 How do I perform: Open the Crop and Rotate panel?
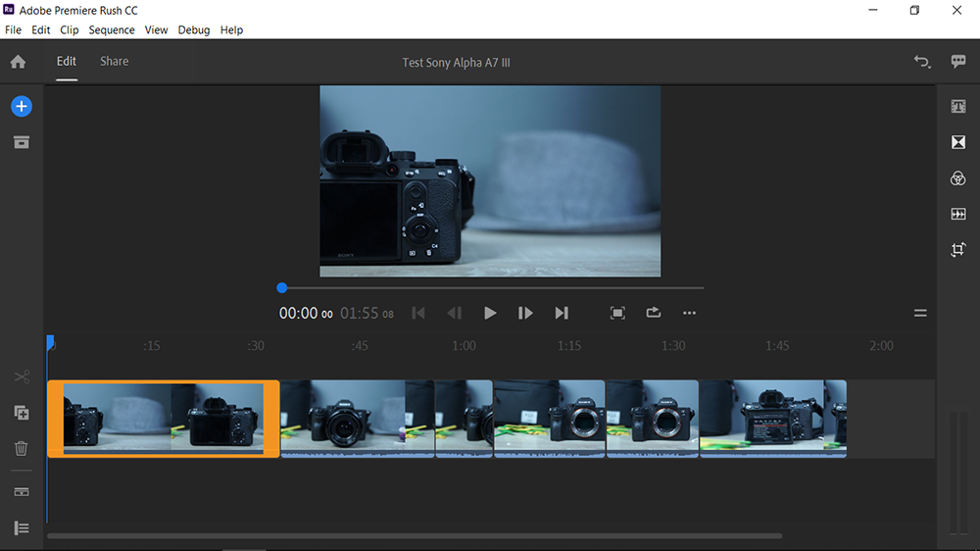958,250
